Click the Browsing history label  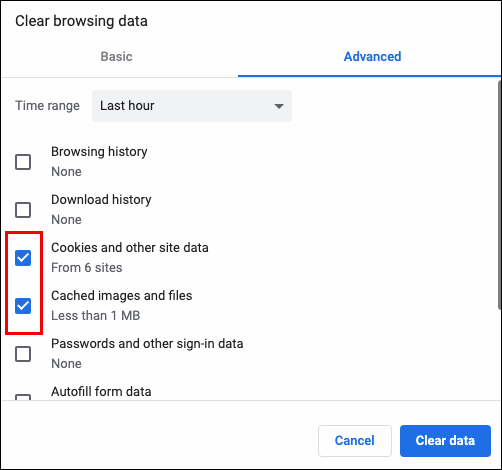99,152
